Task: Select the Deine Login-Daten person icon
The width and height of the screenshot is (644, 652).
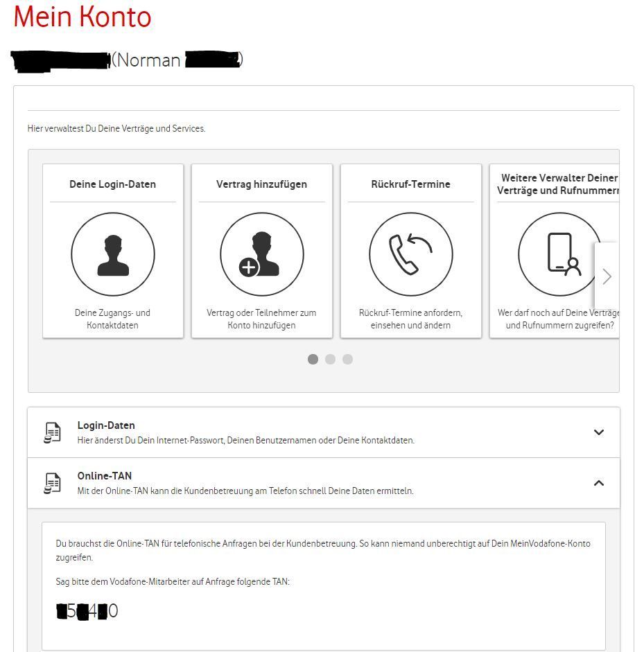Action: pyautogui.click(x=112, y=254)
